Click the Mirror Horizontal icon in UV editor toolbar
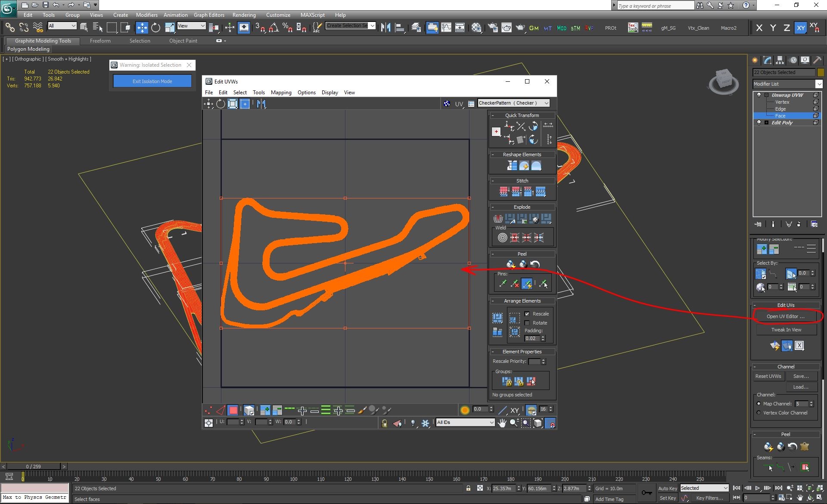The image size is (827, 504). (261, 104)
